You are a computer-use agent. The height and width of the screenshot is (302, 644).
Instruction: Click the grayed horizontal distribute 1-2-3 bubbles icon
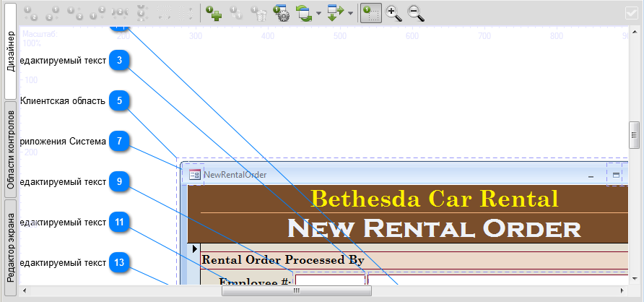pos(120,13)
